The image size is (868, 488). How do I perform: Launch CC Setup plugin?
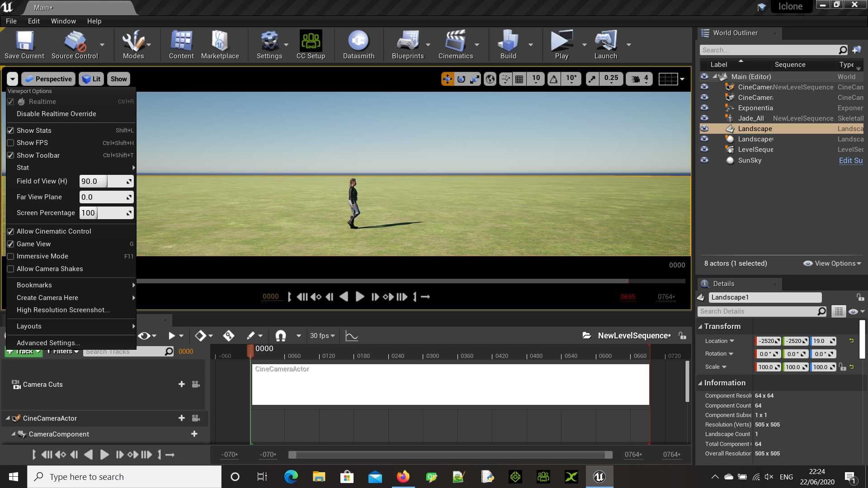[311, 45]
